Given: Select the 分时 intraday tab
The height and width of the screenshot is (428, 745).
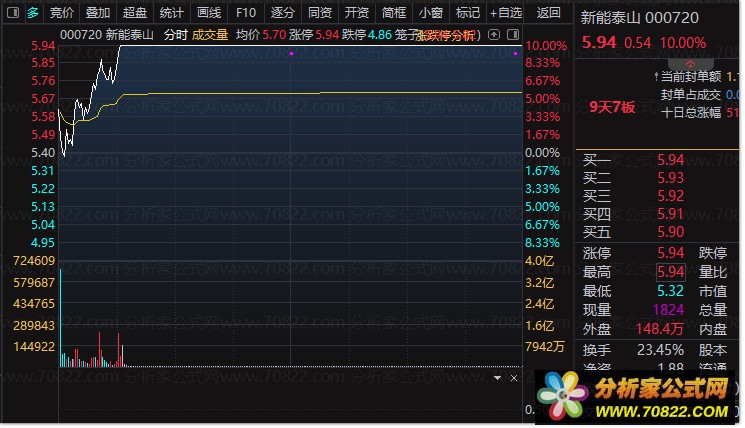Looking at the screenshot, I should [176, 35].
